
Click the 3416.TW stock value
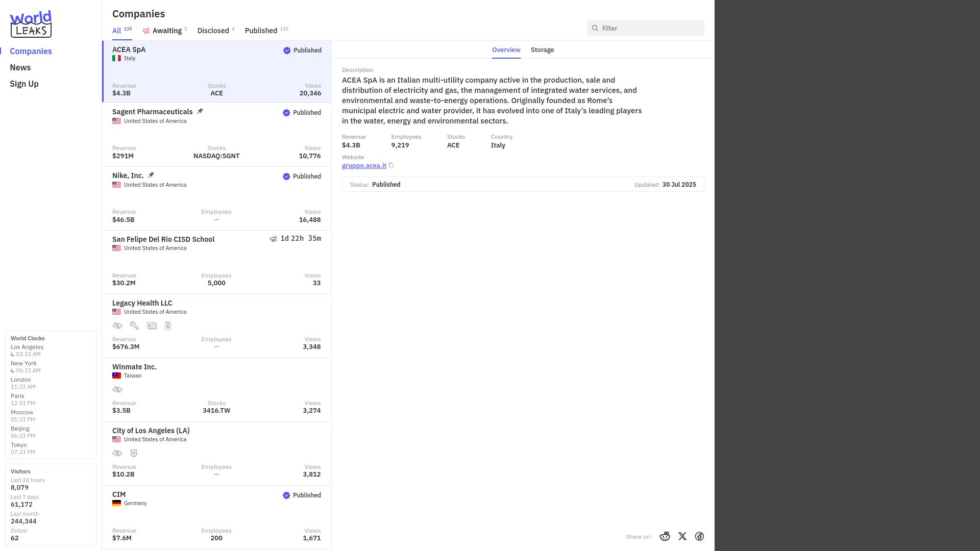coord(216,411)
